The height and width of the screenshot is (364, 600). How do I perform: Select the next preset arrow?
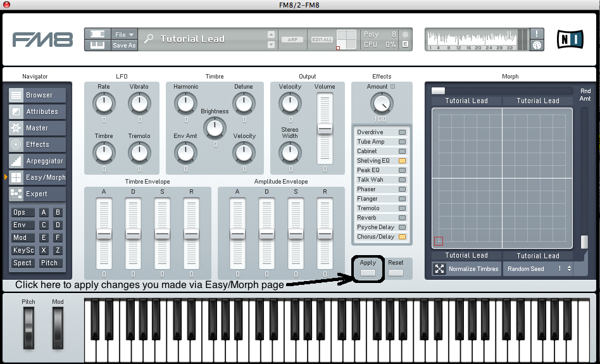[271, 44]
